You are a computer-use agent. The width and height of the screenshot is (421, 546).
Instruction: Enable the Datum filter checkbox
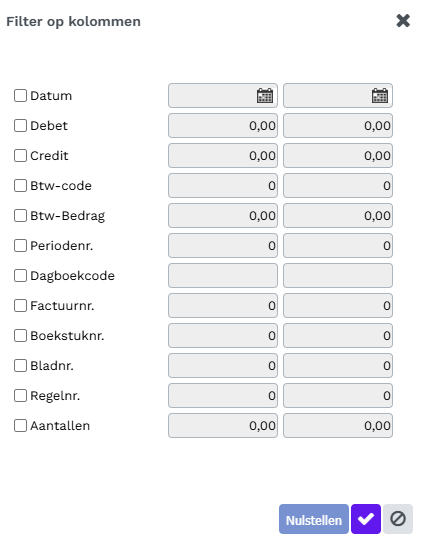tap(20, 95)
